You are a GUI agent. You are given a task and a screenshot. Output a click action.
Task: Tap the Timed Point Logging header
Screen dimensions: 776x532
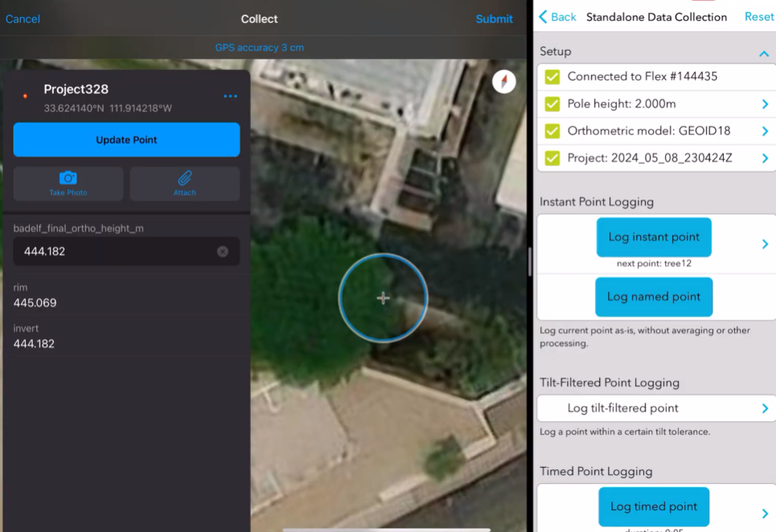click(596, 471)
